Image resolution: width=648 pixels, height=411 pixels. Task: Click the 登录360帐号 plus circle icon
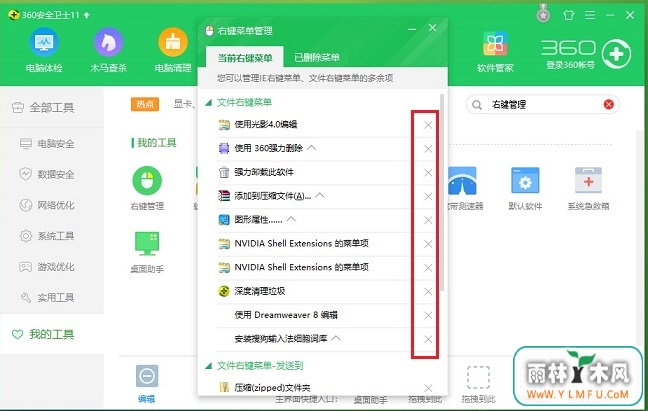(x=616, y=54)
